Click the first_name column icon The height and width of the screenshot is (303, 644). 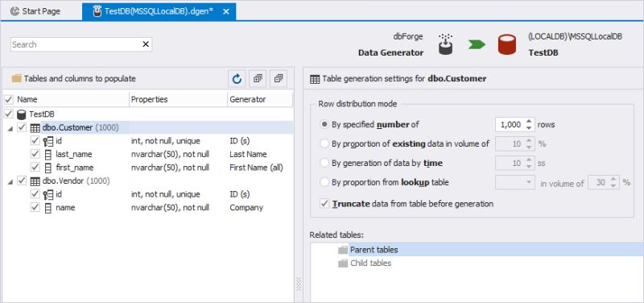coord(48,168)
